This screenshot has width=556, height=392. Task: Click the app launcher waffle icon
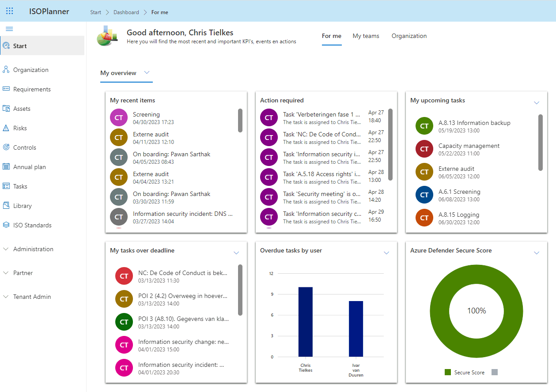[x=9, y=11]
